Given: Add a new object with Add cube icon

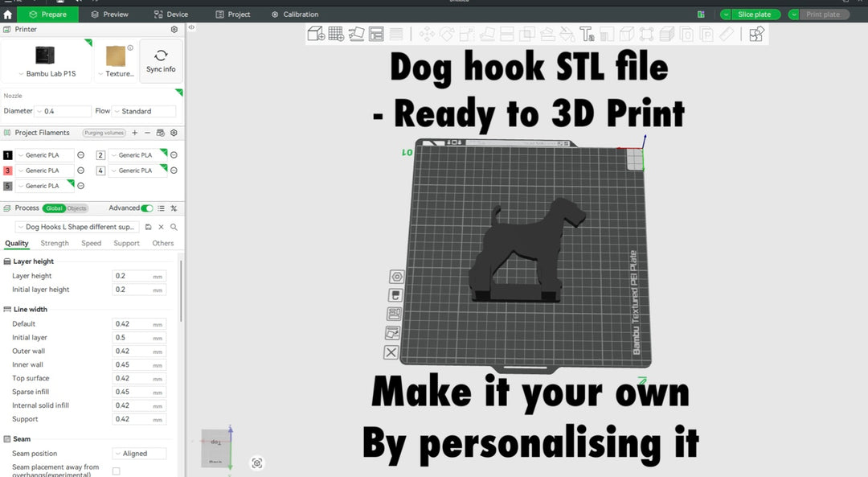Looking at the screenshot, I should tap(316, 35).
